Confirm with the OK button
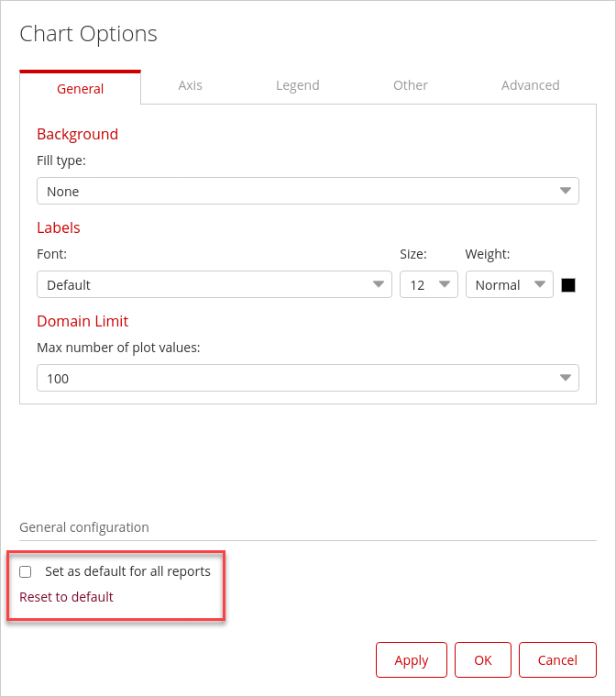The height and width of the screenshot is (697, 616). click(x=482, y=659)
